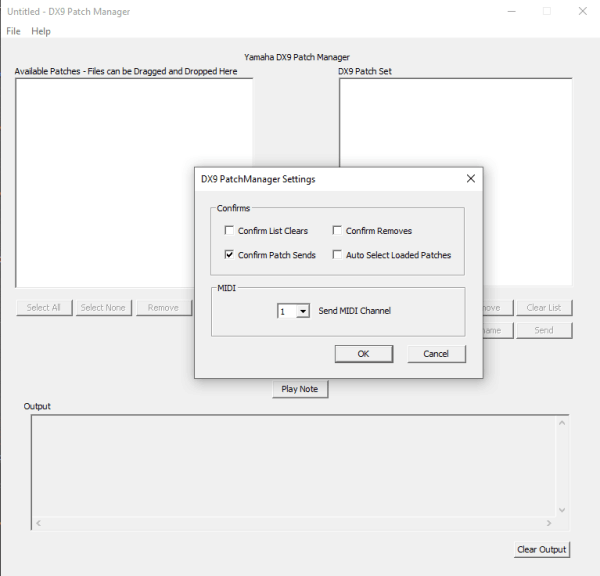The image size is (600, 576).
Task: Open the File menu
Action: coord(13,31)
